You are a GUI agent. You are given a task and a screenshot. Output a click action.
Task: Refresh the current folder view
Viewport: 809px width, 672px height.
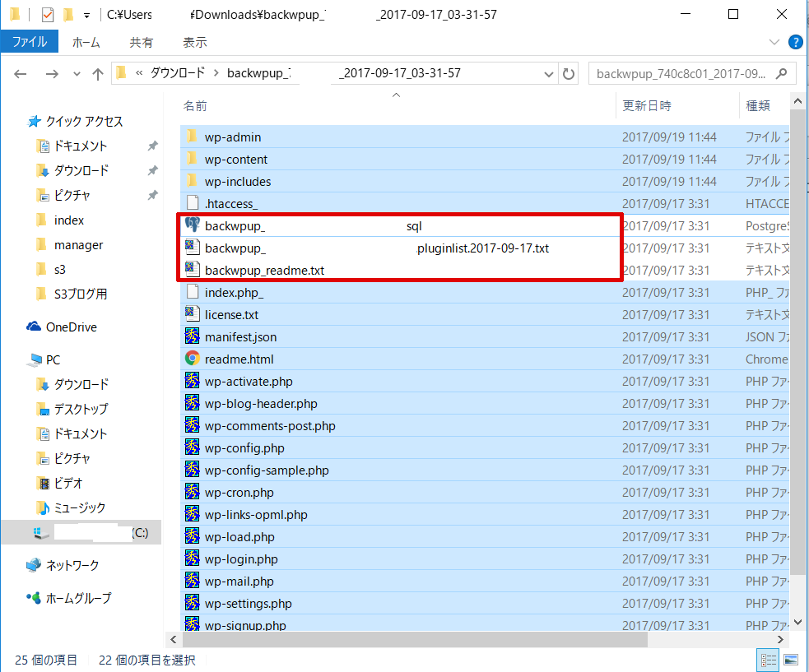click(x=568, y=74)
